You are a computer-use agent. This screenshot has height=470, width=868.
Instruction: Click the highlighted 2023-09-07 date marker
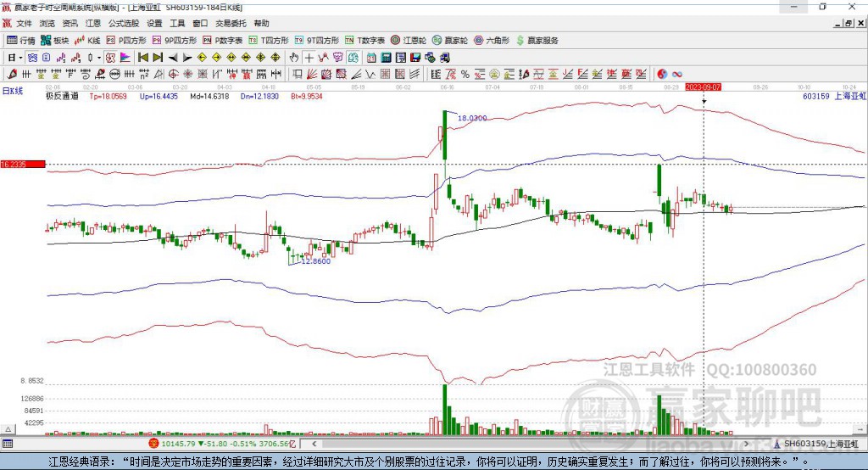point(703,87)
